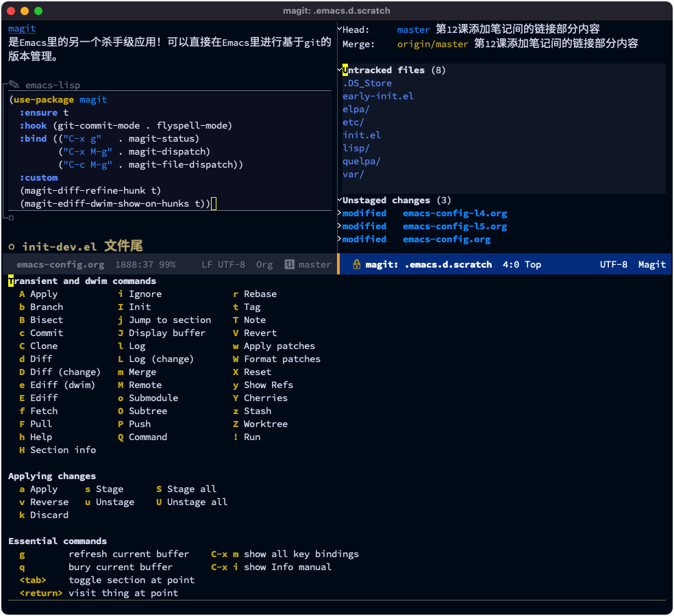Collapse the Untracked files section

[340, 68]
